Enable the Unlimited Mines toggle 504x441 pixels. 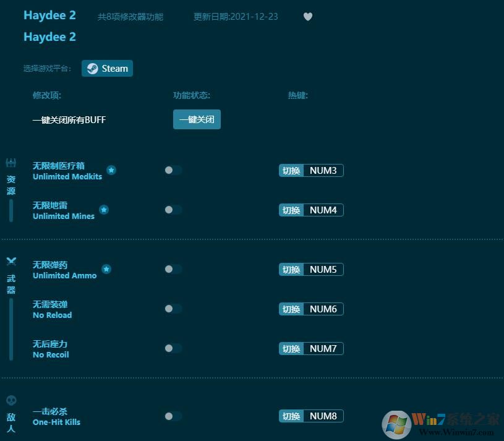tap(173, 210)
